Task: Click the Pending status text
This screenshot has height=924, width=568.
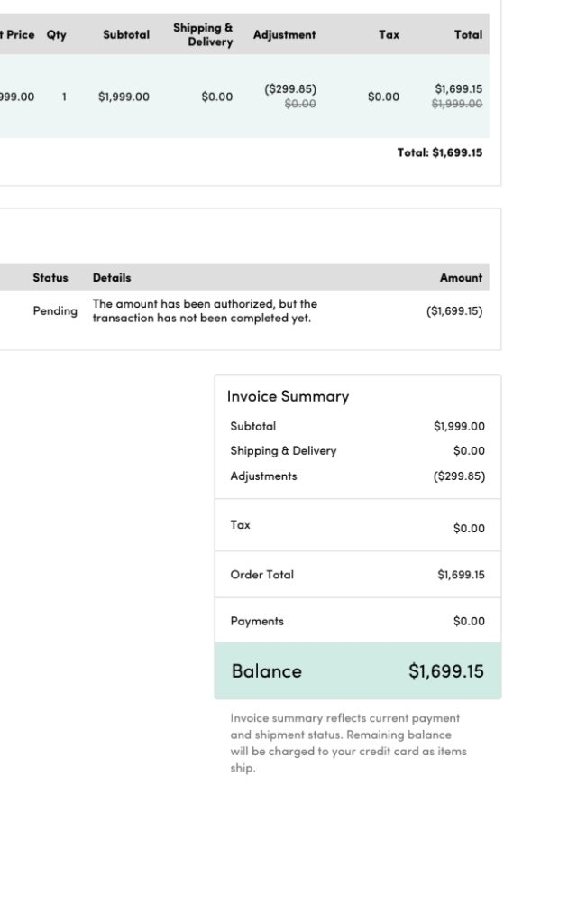Action: [55, 311]
